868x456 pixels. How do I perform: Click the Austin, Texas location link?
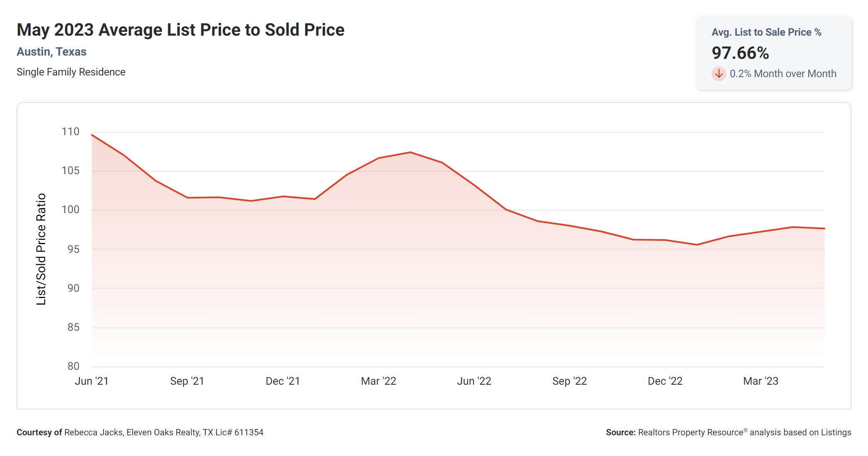51,52
